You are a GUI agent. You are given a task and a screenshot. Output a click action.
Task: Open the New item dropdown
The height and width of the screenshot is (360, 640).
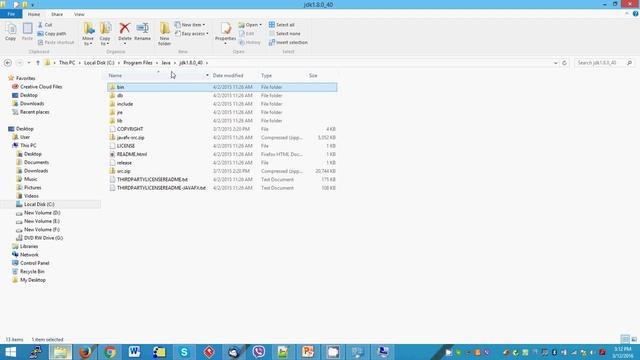[190, 25]
